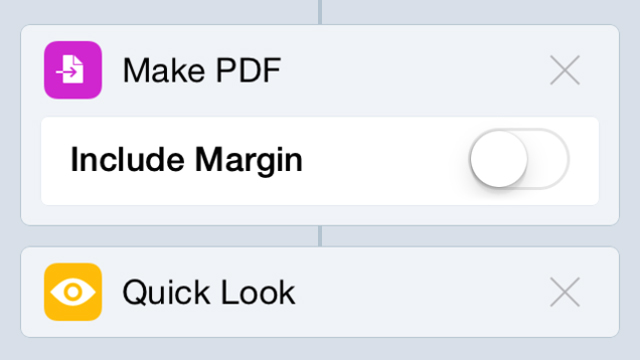The width and height of the screenshot is (640, 360).
Task: Click connector line between the two actions
Action: [320, 236]
